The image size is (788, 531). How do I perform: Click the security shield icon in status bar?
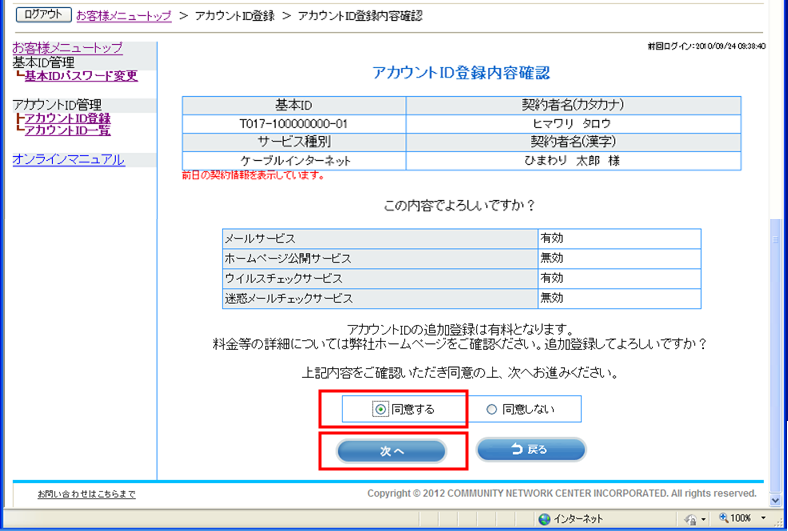coord(691,519)
